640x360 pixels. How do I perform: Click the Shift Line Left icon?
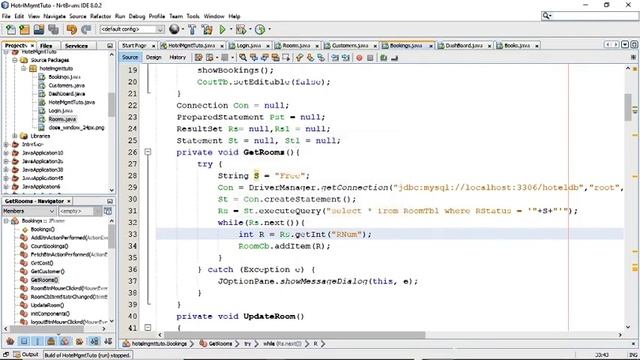(x=335, y=58)
